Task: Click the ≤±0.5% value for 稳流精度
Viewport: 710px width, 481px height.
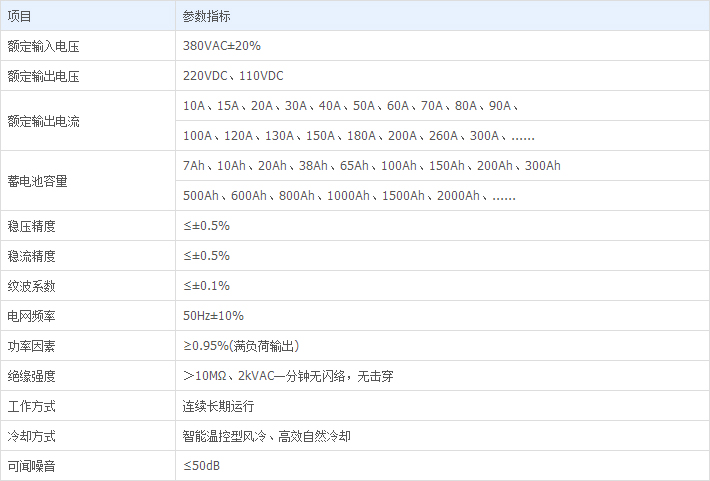Action: (206, 256)
